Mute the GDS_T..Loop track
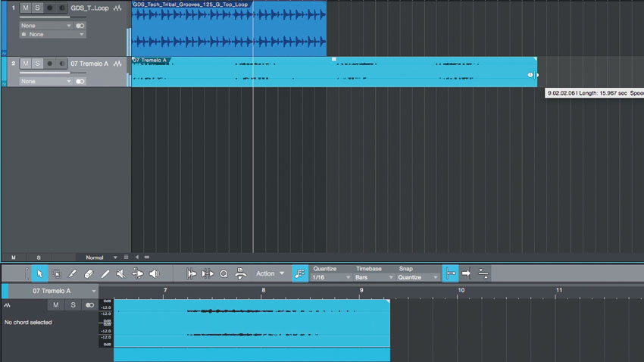The width and height of the screenshot is (644, 362). point(26,8)
